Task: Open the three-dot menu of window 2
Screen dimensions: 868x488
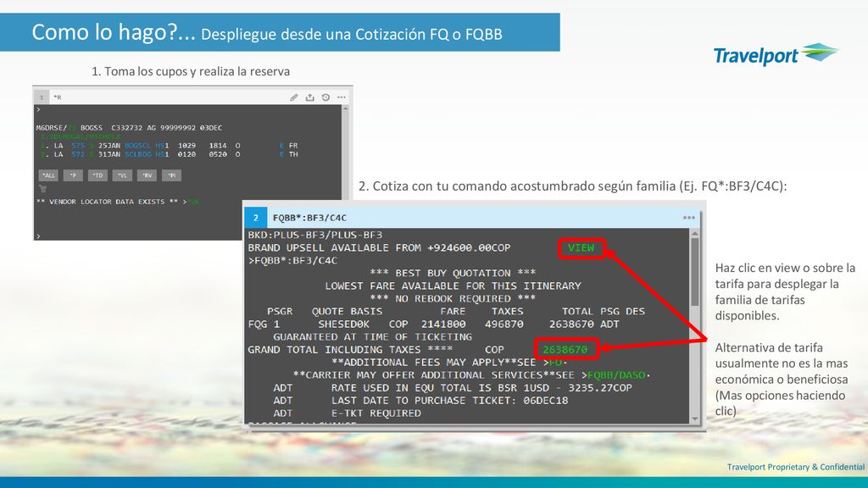Action: tap(688, 218)
